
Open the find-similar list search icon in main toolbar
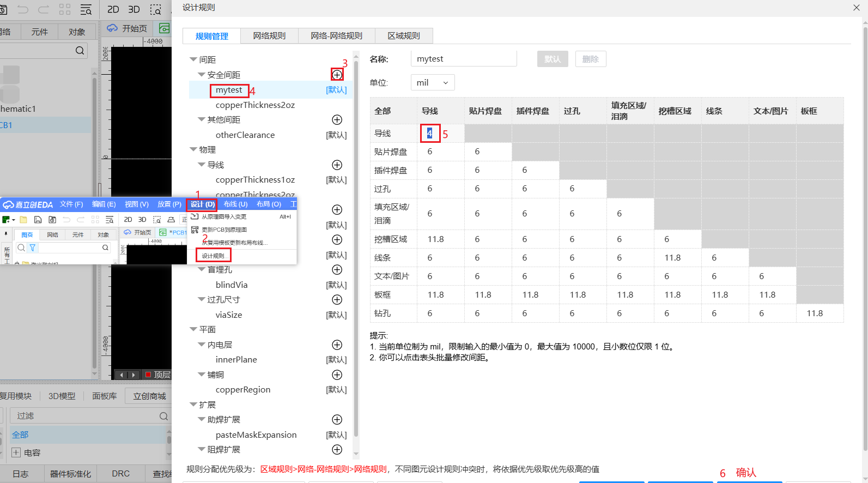click(x=86, y=9)
